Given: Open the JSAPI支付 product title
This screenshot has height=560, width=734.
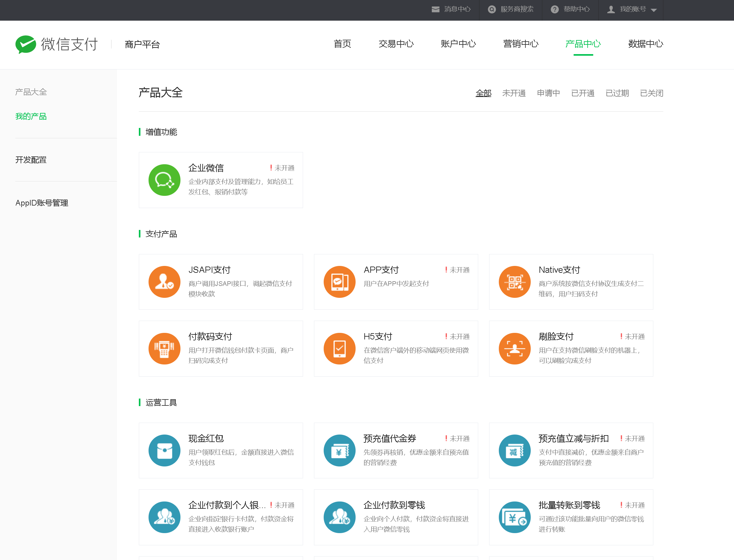Looking at the screenshot, I should [x=210, y=270].
